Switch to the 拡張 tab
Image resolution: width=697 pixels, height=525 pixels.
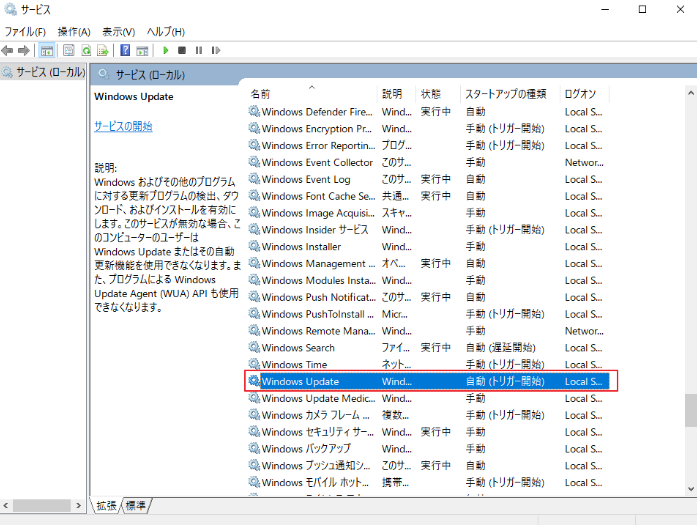tap(107, 505)
